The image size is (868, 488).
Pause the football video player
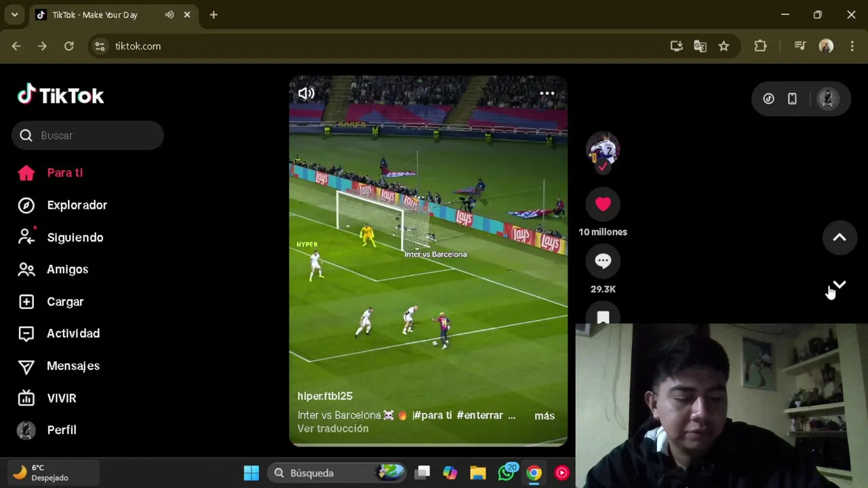coord(428,261)
